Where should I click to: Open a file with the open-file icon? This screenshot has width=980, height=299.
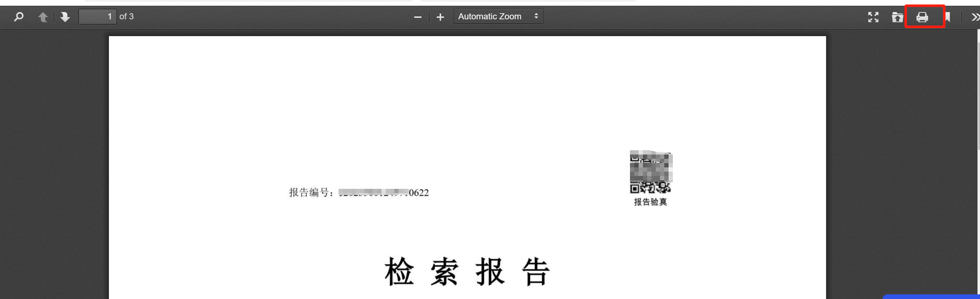[897, 17]
